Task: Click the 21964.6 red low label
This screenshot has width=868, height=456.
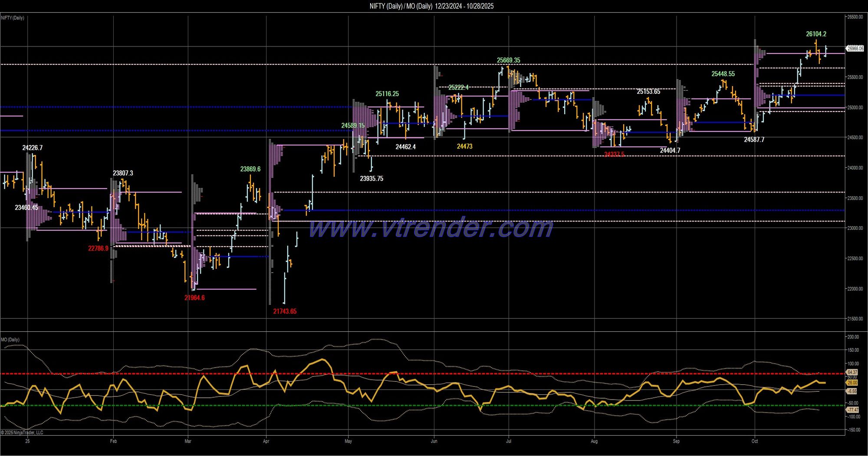Action: (x=194, y=298)
